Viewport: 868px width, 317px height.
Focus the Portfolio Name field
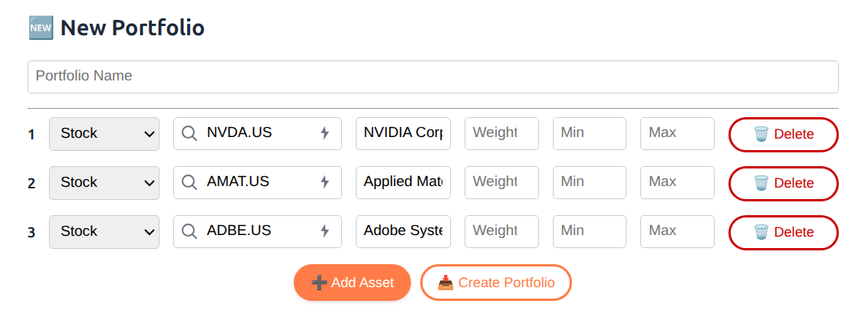tap(433, 77)
